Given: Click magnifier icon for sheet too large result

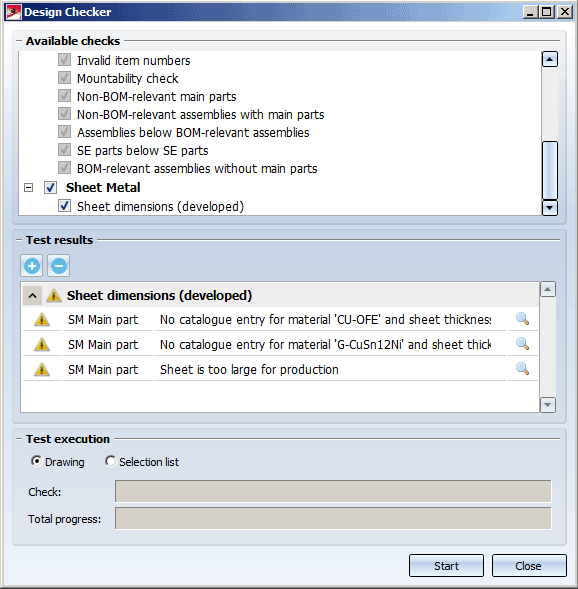Looking at the screenshot, I should point(522,369).
